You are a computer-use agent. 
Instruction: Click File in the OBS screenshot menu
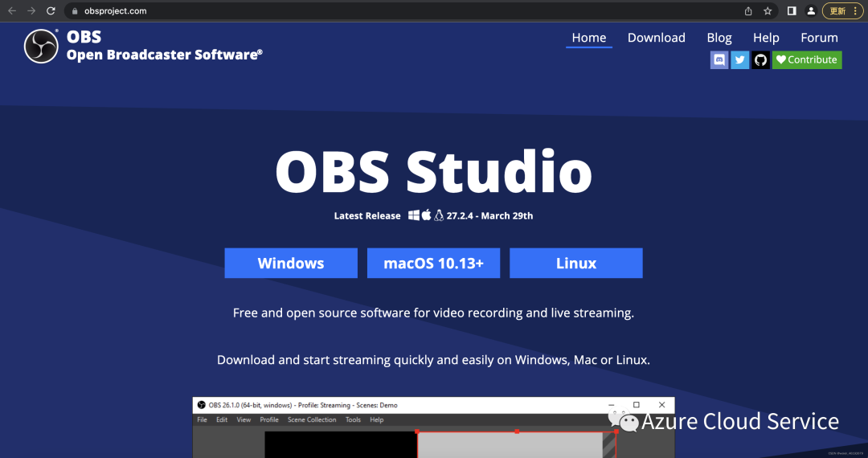click(x=202, y=419)
